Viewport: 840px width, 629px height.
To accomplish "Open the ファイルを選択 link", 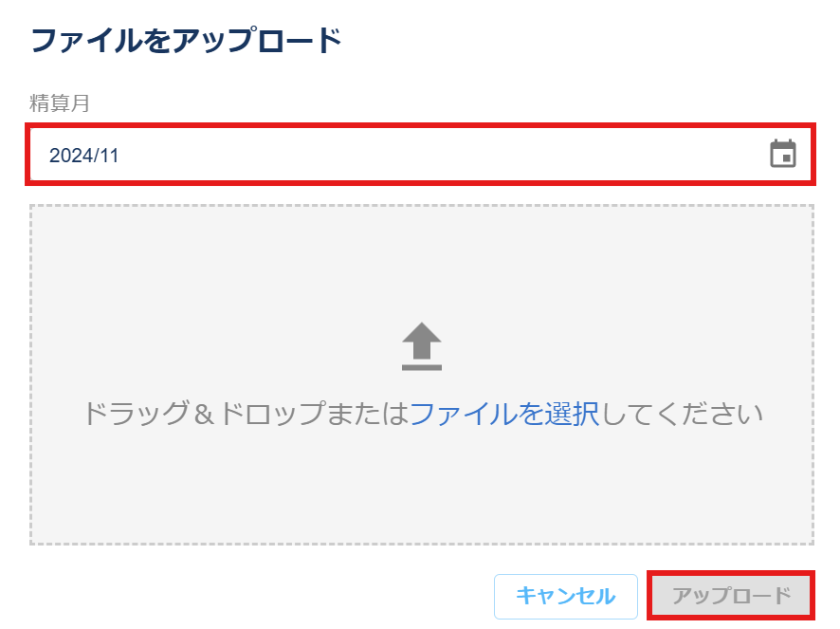I will click(x=504, y=414).
